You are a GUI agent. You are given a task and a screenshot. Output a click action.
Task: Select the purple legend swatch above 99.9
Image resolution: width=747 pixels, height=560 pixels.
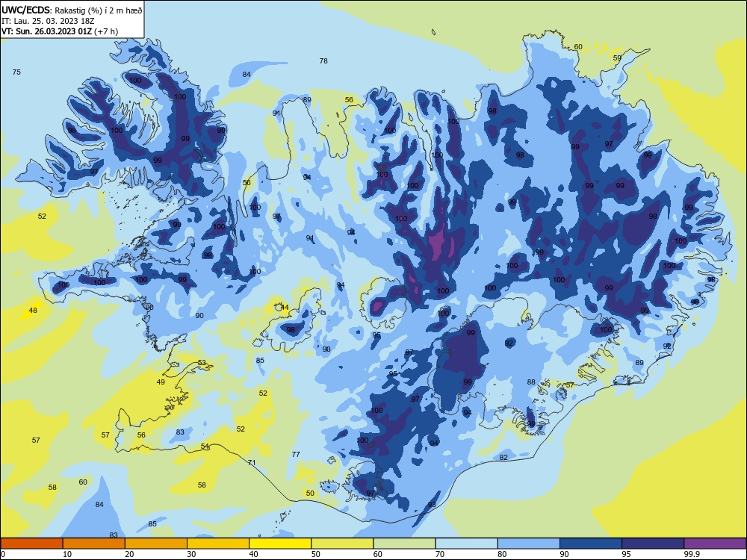pos(715,544)
